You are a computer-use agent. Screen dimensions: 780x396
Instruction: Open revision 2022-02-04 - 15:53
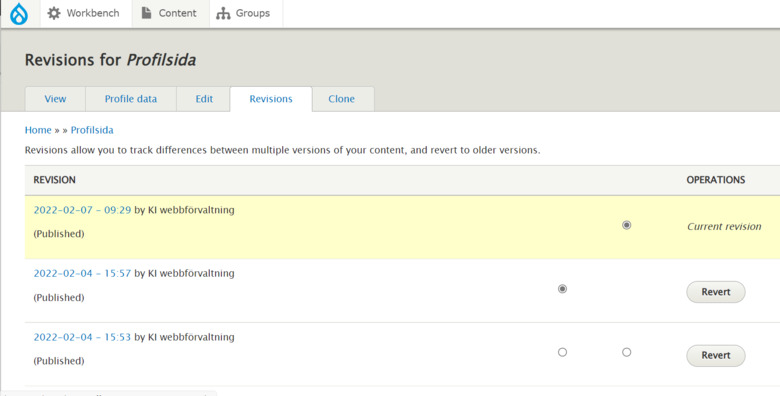click(82, 337)
